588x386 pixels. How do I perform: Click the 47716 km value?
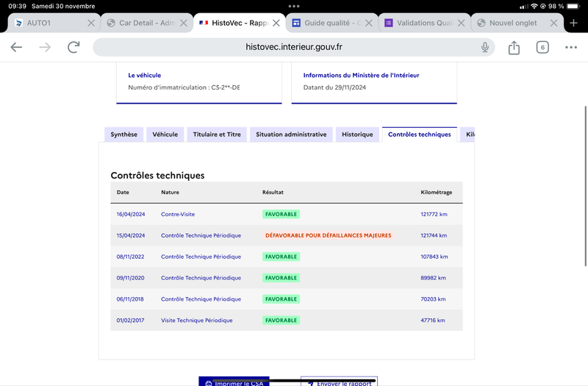tap(433, 321)
